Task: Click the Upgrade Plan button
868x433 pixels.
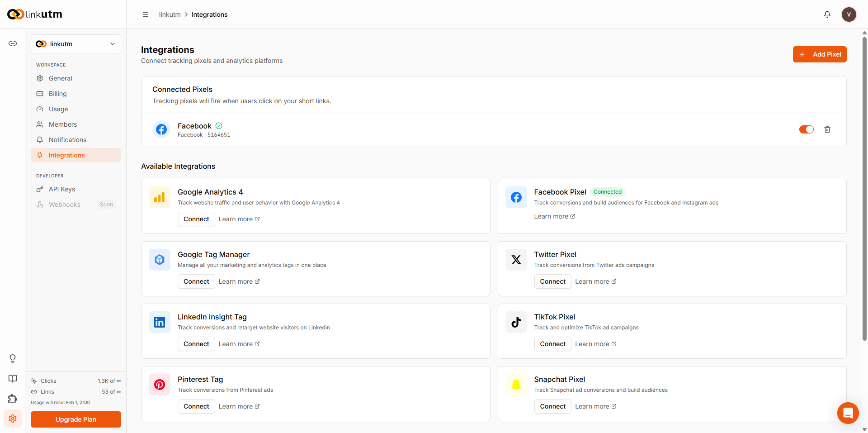Action: coord(76,419)
